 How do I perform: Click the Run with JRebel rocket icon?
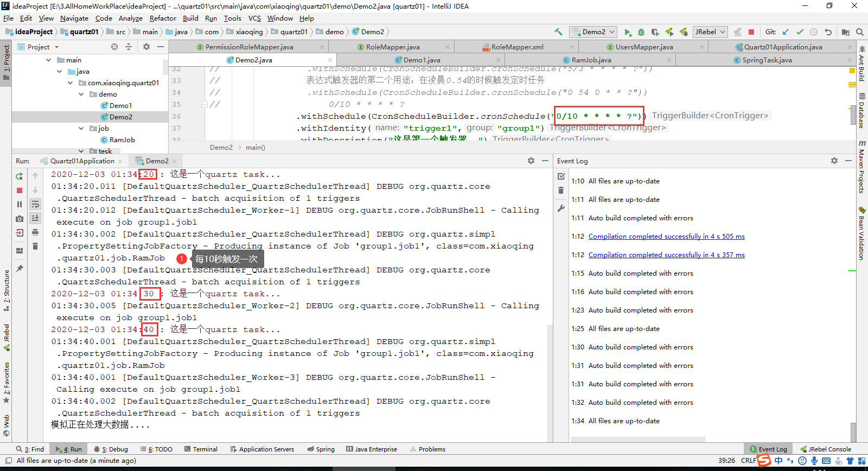[669, 32]
